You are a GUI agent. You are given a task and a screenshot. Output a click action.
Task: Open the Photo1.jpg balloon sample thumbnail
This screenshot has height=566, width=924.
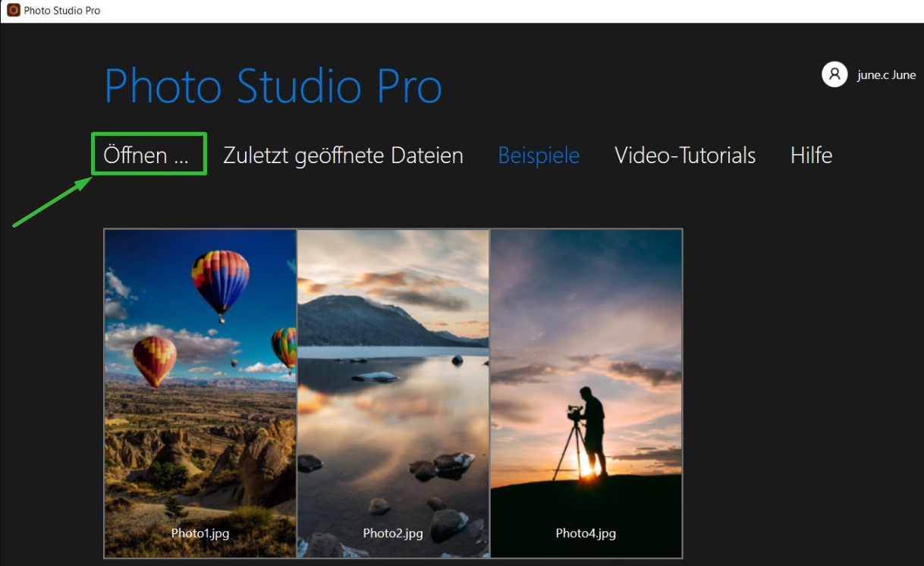tap(200, 394)
